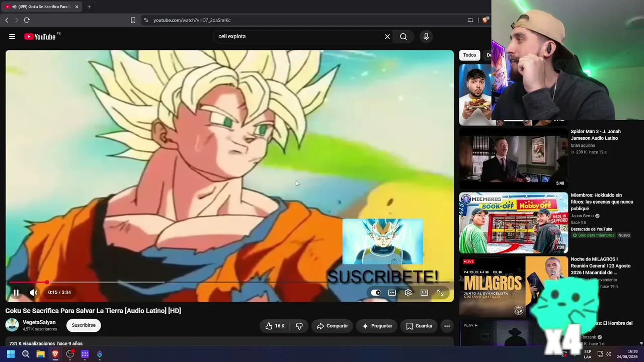Image resolution: width=644 pixels, height=362 pixels.
Task: Close the Goku Se Sacrifica tab
Action: tap(76, 7)
